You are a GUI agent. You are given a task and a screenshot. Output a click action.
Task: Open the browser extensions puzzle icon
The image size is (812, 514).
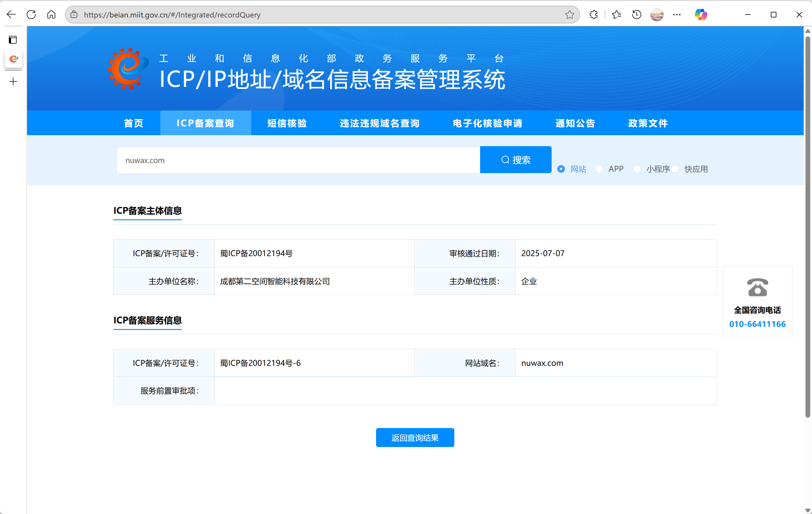(x=593, y=15)
